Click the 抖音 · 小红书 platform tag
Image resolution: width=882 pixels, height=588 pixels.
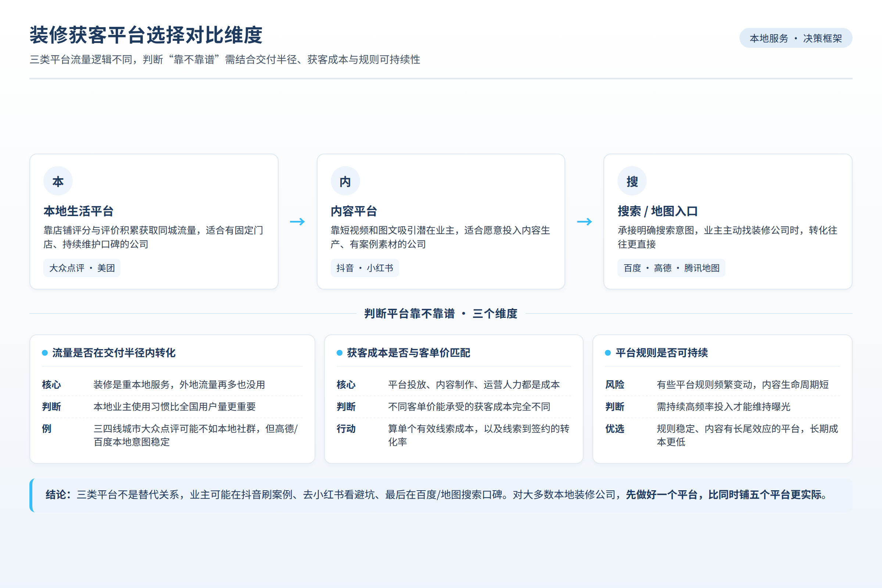click(x=365, y=268)
